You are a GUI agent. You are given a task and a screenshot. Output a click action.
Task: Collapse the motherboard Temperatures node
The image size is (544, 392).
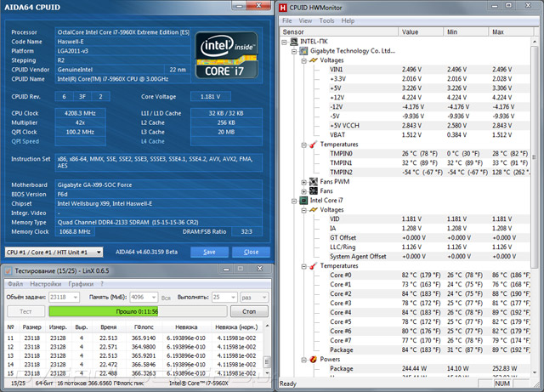304,145
